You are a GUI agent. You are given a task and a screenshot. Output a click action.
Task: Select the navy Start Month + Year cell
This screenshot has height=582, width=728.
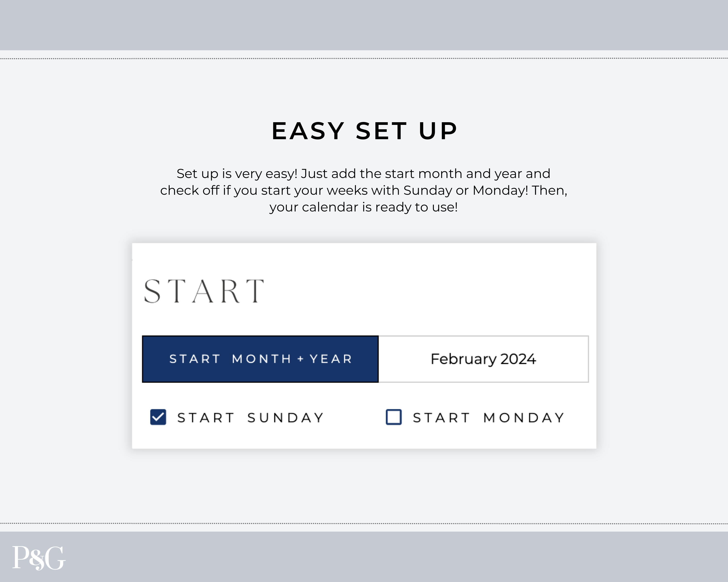260,359
